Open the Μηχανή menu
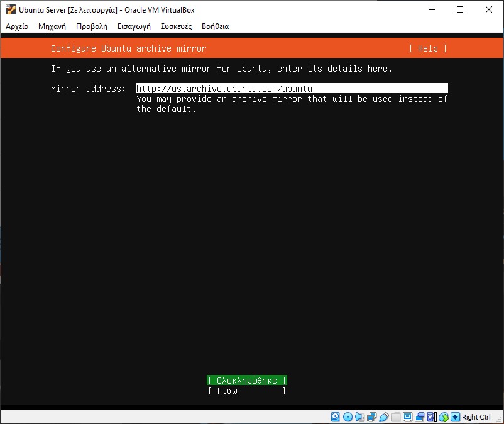This screenshot has width=504, height=424. point(52,26)
